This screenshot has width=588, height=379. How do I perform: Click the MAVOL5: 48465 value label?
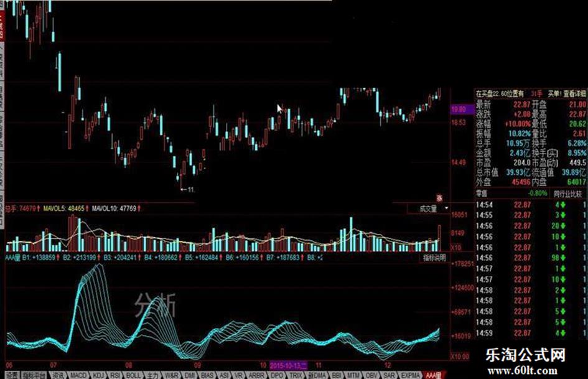click(x=65, y=208)
